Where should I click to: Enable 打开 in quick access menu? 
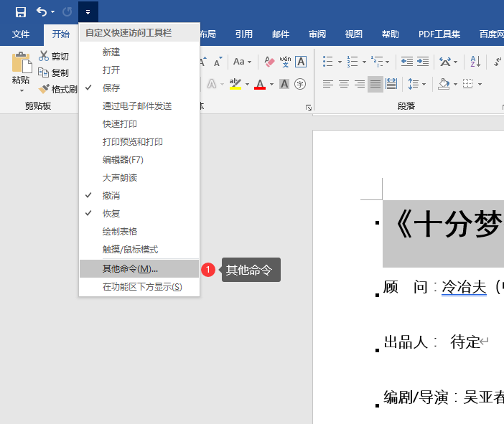tap(139, 70)
